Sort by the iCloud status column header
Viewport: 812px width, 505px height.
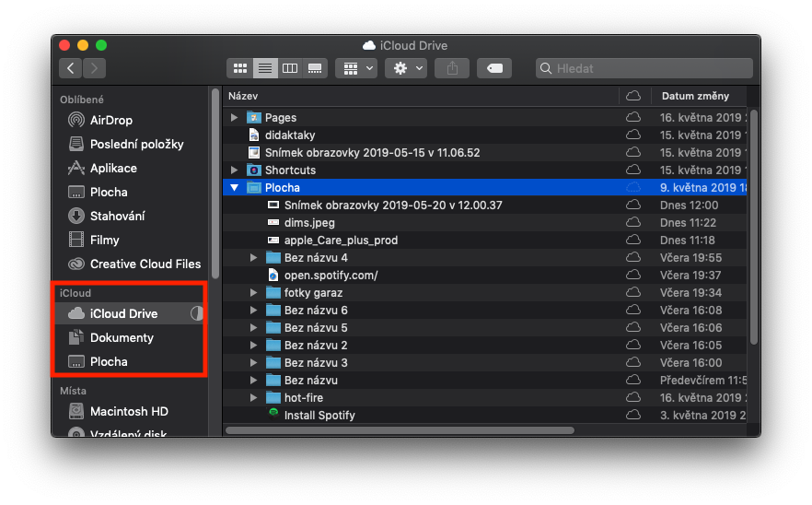[632, 96]
